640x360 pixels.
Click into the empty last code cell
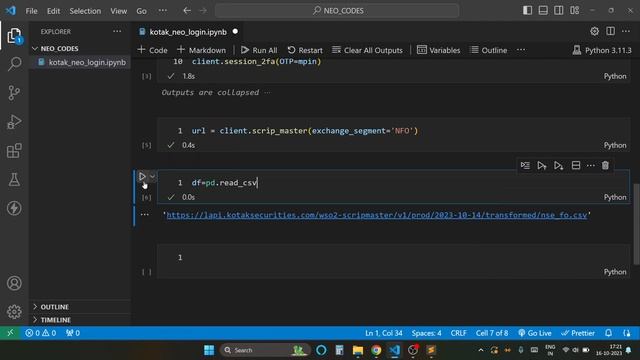393,258
